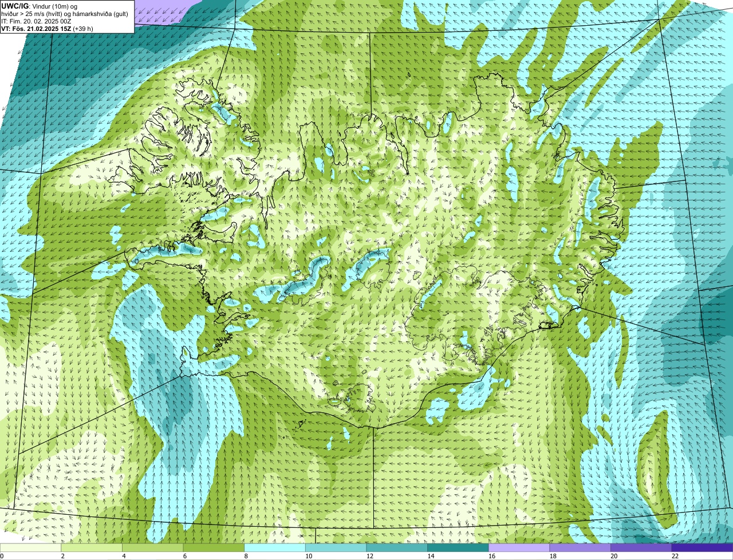Select the purple swatch between 18 and 20
Screen dimensions: 733x560
(580, 547)
